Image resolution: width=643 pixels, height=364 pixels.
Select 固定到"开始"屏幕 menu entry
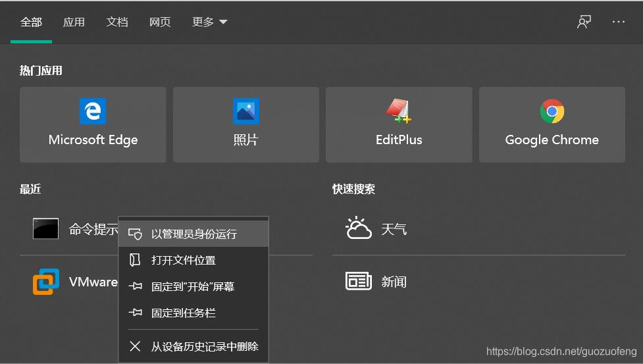tap(193, 286)
